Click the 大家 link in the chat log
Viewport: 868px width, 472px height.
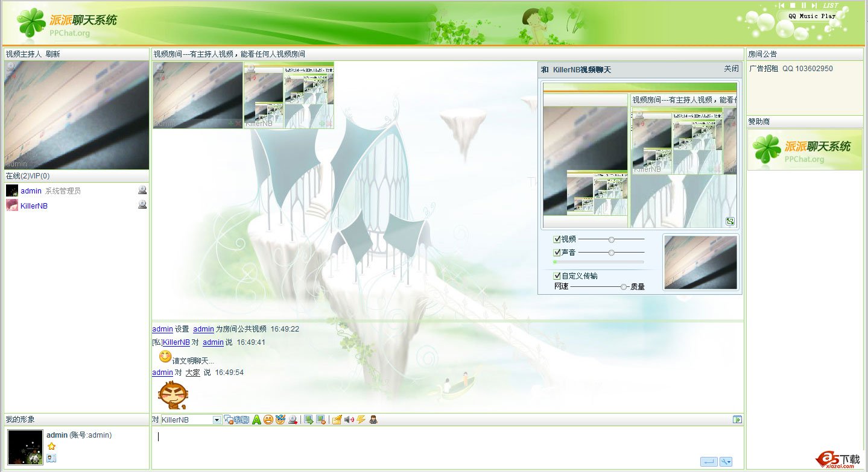(x=192, y=373)
